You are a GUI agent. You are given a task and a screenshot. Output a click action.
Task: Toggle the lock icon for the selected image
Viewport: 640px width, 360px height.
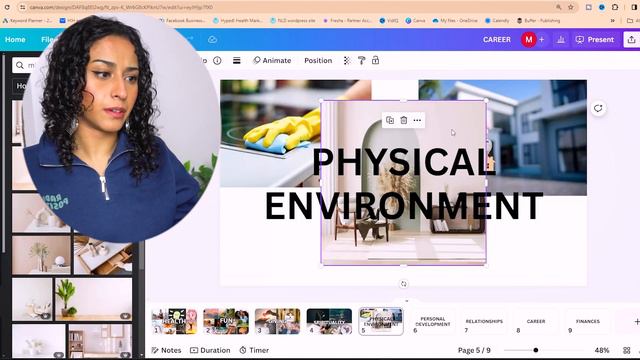point(375,60)
